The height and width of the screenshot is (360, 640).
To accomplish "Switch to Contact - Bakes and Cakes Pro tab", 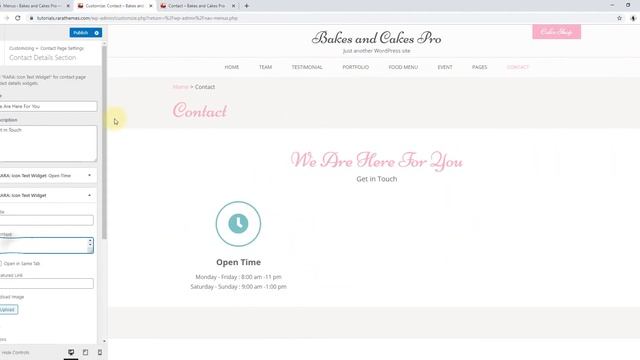I will 197,6.
